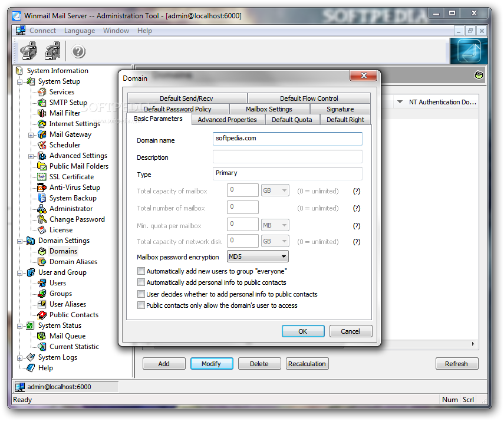Click the Advanced Settings icon
Image resolution: width=504 pixels, height=421 pixels.
point(42,156)
